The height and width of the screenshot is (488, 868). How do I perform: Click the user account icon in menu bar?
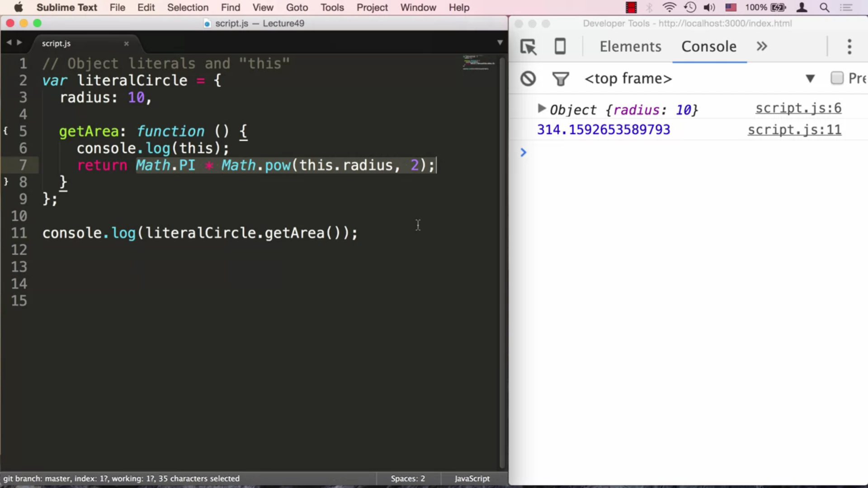802,7
